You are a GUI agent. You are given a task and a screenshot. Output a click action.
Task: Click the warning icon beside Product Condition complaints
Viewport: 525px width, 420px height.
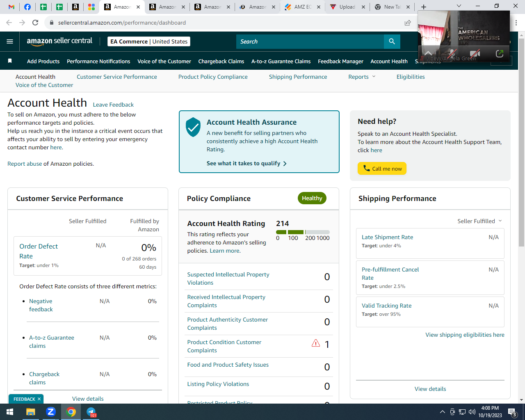tap(315, 343)
